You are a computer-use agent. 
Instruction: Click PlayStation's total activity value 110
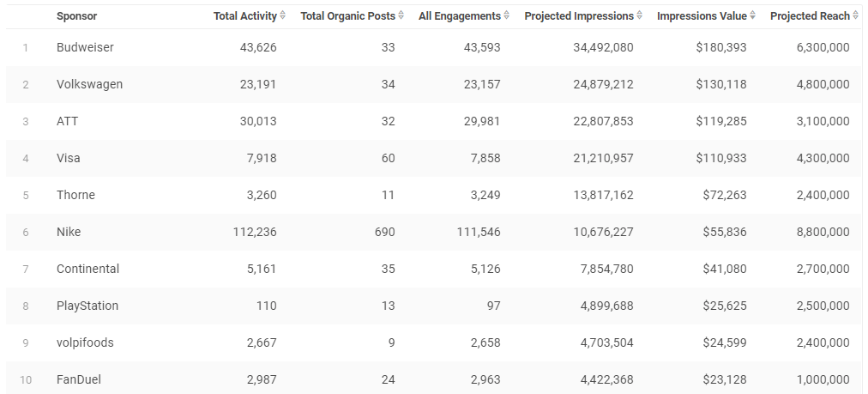click(x=267, y=306)
